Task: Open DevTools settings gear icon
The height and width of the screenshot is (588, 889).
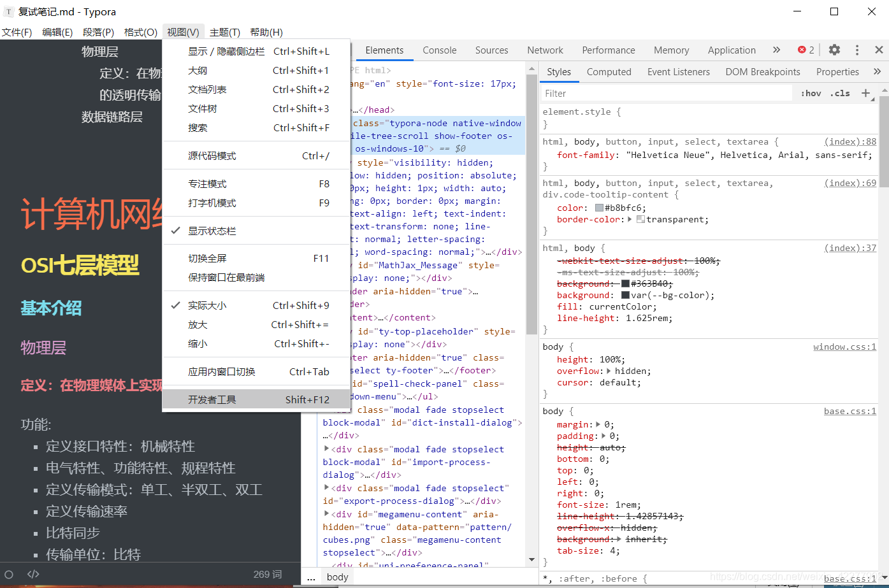Action: tap(834, 50)
